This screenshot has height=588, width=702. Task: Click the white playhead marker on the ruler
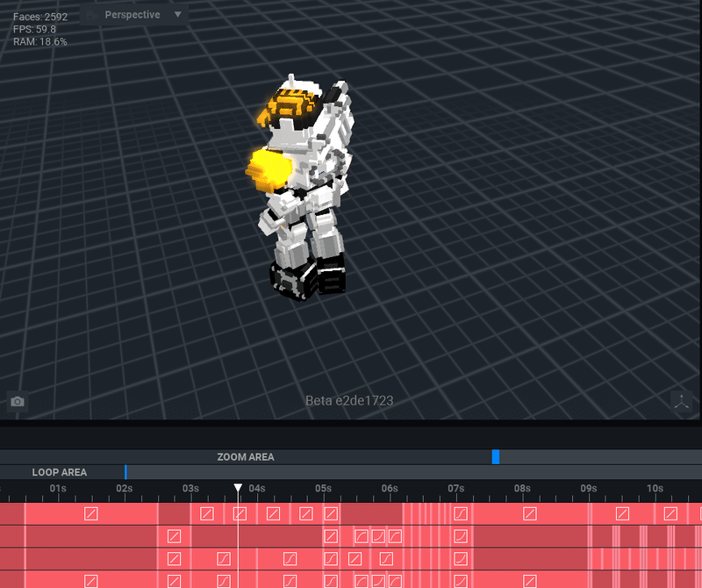pos(238,488)
